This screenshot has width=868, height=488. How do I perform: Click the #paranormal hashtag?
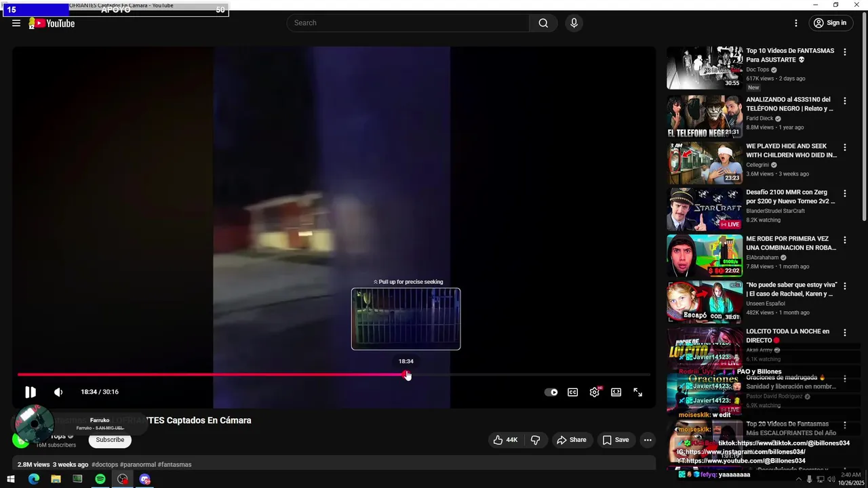pyautogui.click(x=138, y=465)
